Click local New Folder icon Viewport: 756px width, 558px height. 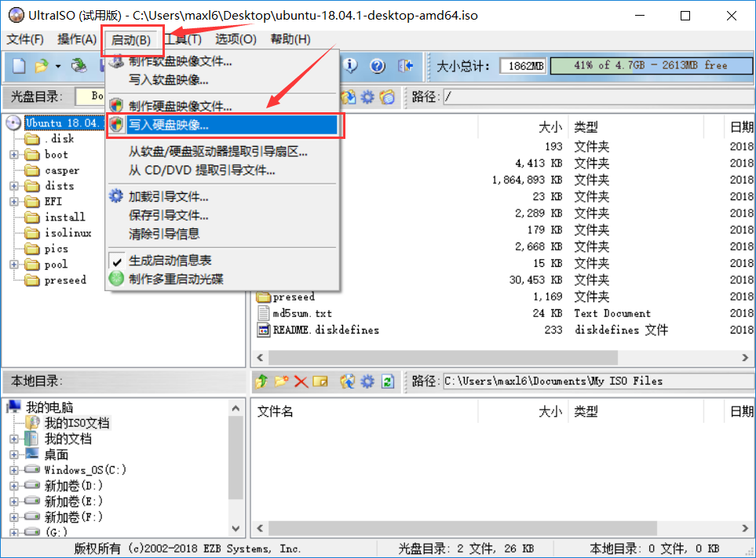coord(282,381)
